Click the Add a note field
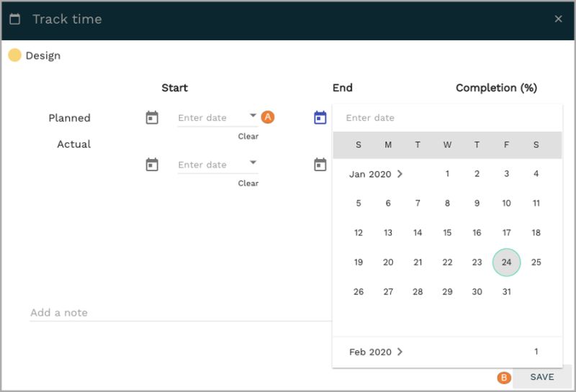 point(181,313)
